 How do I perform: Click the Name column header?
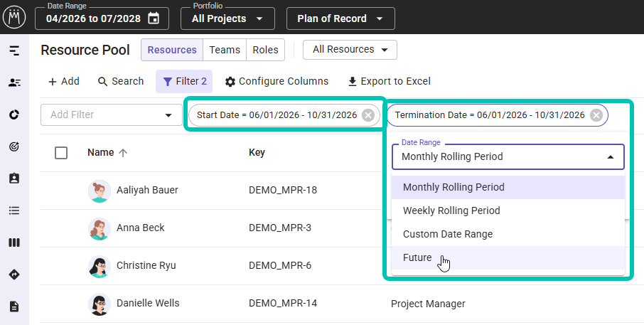tap(101, 152)
